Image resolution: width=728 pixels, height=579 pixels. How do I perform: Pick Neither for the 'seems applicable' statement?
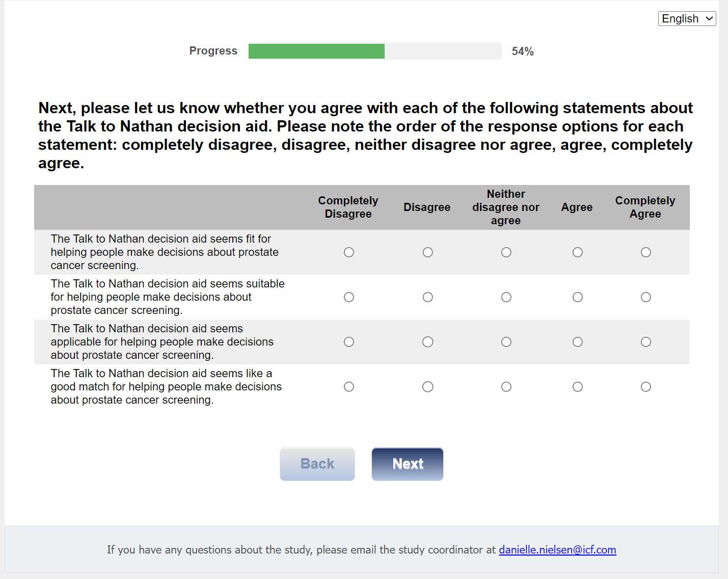(x=506, y=342)
